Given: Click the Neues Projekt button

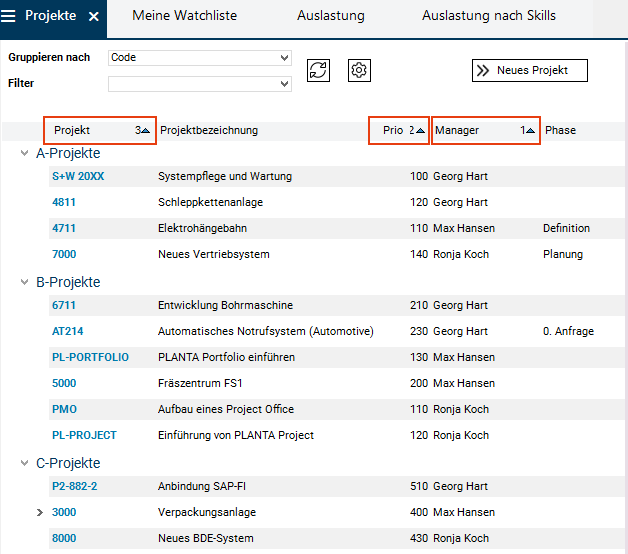Looking at the screenshot, I should point(529,70).
